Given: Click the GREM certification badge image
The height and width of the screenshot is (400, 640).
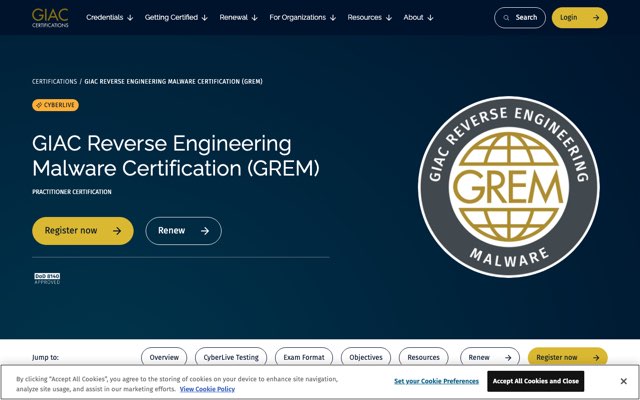Looking at the screenshot, I should (x=509, y=187).
